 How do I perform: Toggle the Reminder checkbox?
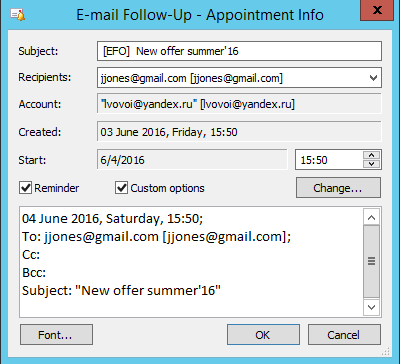coord(26,188)
